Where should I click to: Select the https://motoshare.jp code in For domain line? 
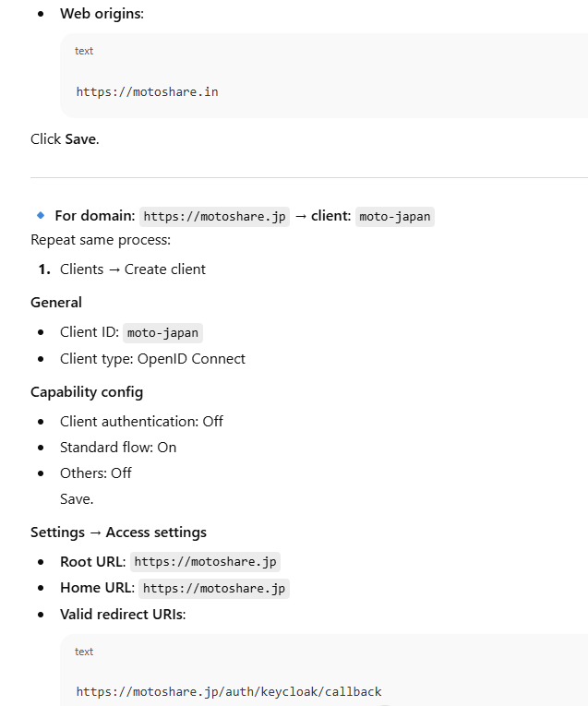[214, 217]
